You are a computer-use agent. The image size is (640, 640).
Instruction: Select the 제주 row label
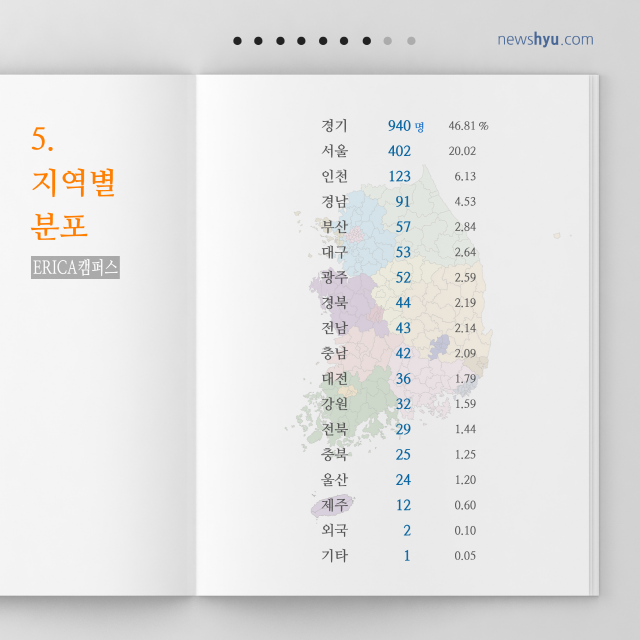tap(334, 505)
